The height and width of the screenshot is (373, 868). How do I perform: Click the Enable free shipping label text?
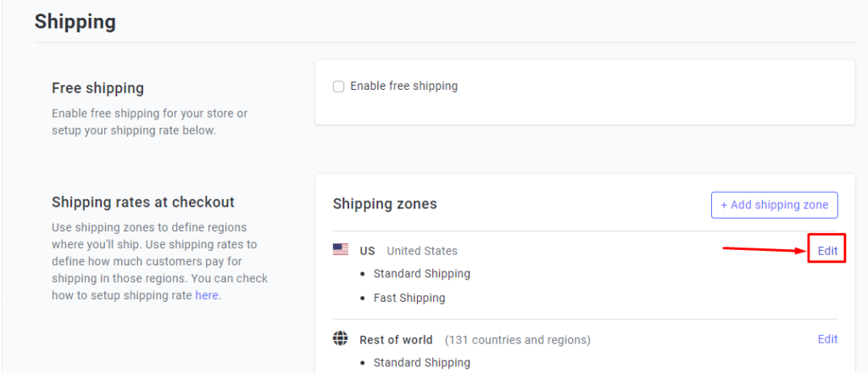coord(404,86)
